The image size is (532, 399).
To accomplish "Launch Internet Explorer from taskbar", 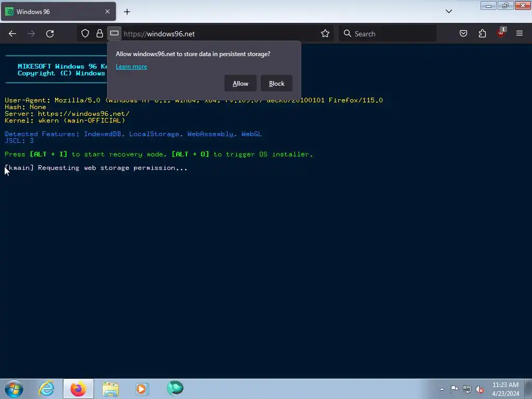I will 46,389.
